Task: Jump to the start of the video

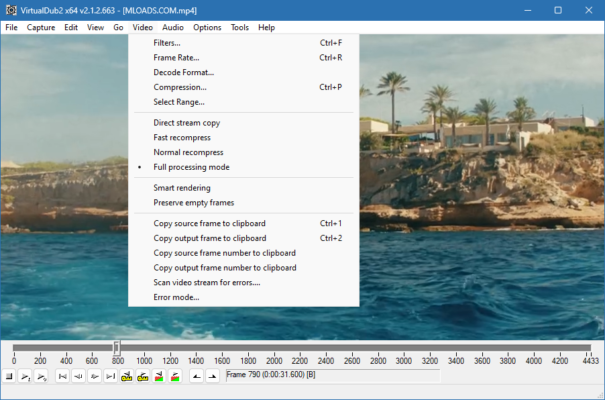Action: 63,376
